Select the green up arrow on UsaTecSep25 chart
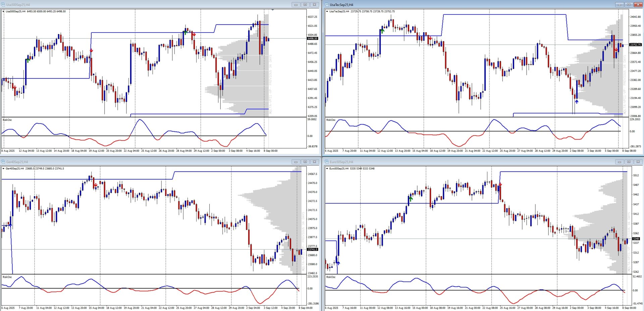Screen dimensions: 644x311 382,31
